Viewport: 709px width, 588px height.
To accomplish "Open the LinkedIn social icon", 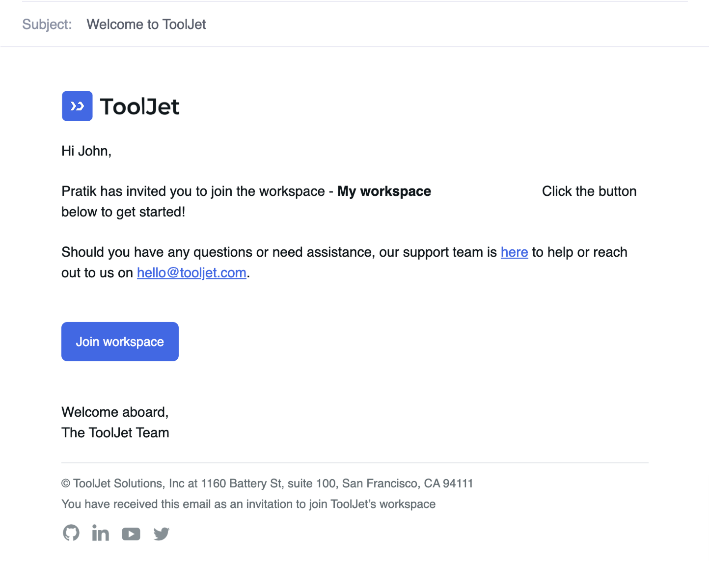I will 101,533.
